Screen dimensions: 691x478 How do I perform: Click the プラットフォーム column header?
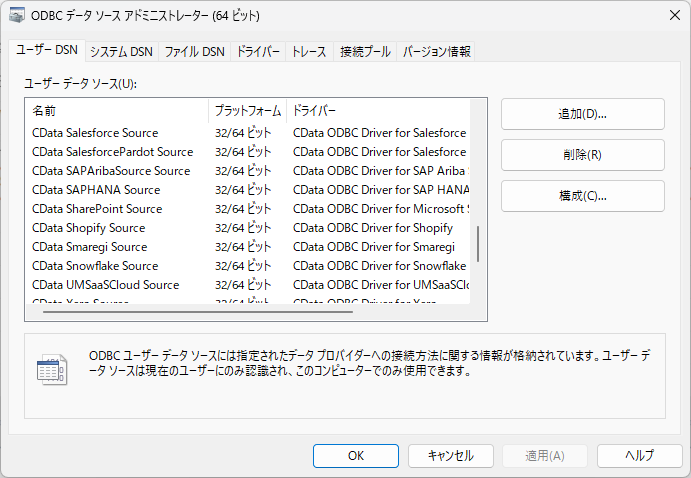click(x=248, y=111)
